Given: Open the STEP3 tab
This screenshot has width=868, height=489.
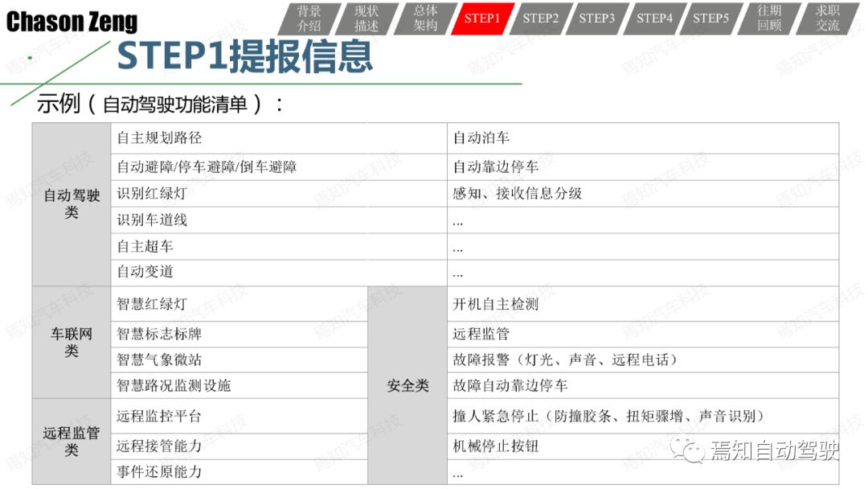Looking at the screenshot, I should click(x=597, y=18).
